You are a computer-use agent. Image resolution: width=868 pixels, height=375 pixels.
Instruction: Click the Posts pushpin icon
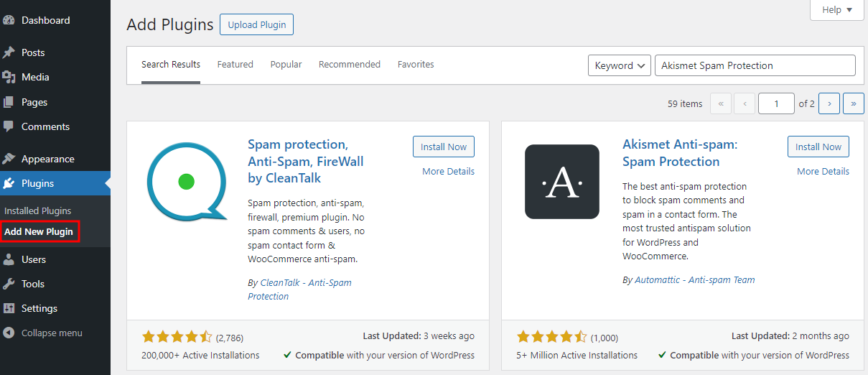pyautogui.click(x=9, y=52)
